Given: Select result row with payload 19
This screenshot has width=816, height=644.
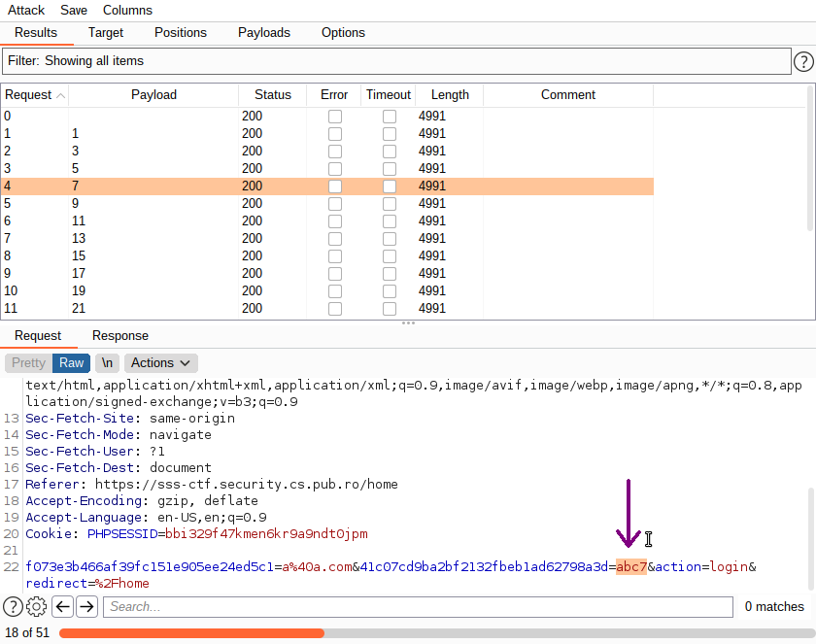Looking at the screenshot, I should (326, 290).
